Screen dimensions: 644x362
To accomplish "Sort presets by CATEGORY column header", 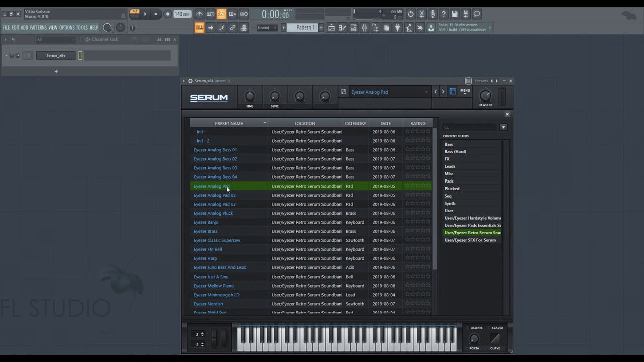I will (x=355, y=123).
